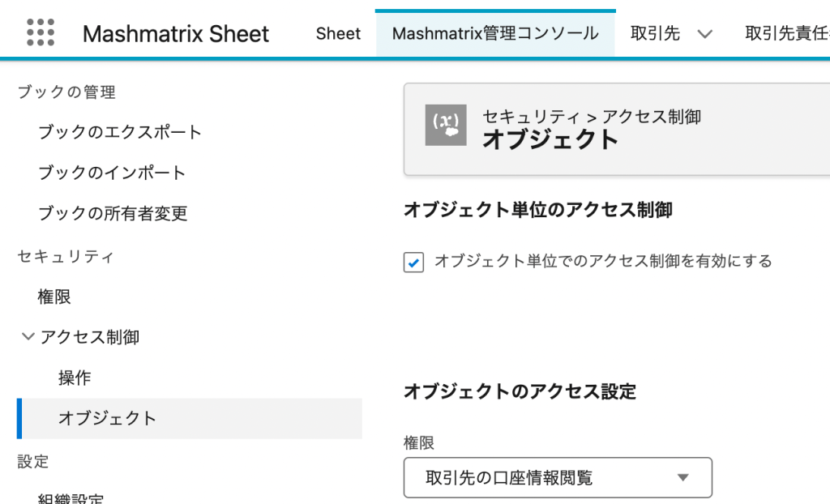Select the Mashmatrix管理コンソール tab
This screenshot has height=504, width=830.
495,34
